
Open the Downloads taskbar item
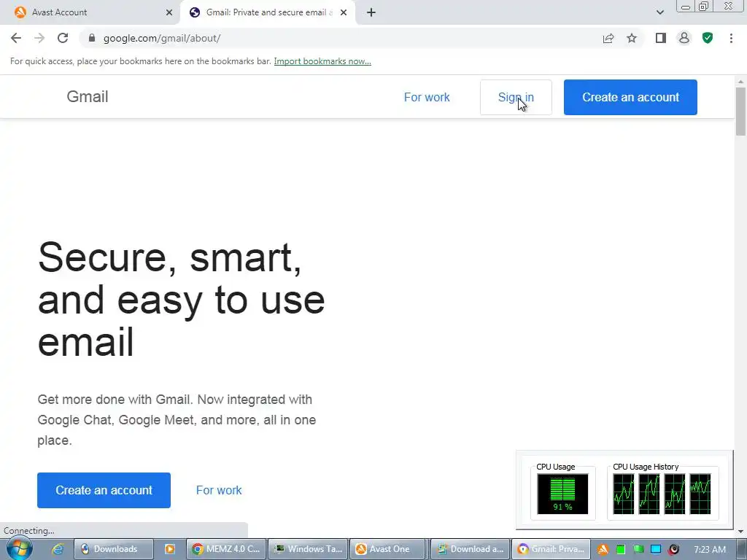point(115,549)
